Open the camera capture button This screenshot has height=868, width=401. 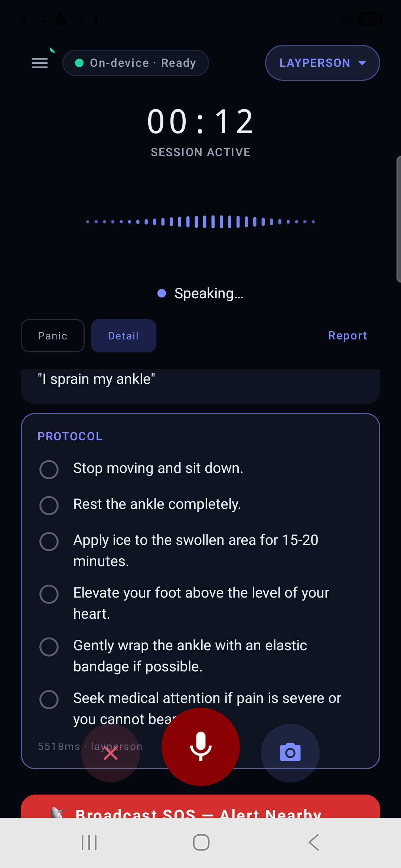(x=290, y=753)
